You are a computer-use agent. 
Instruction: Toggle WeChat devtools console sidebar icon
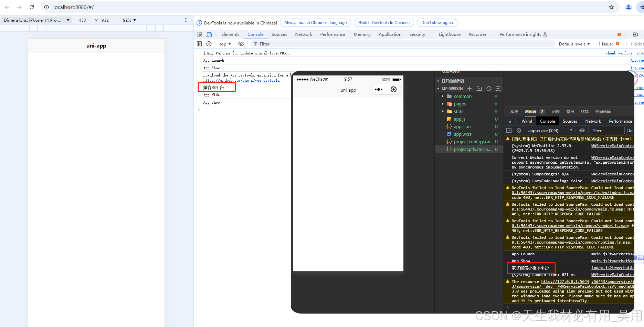pyautogui.click(x=509, y=131)
